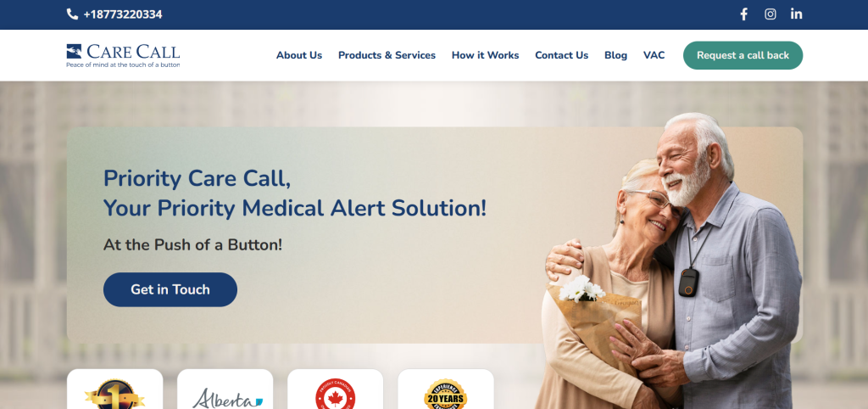
Task: Open the VAC menu link
Action: 654,55
